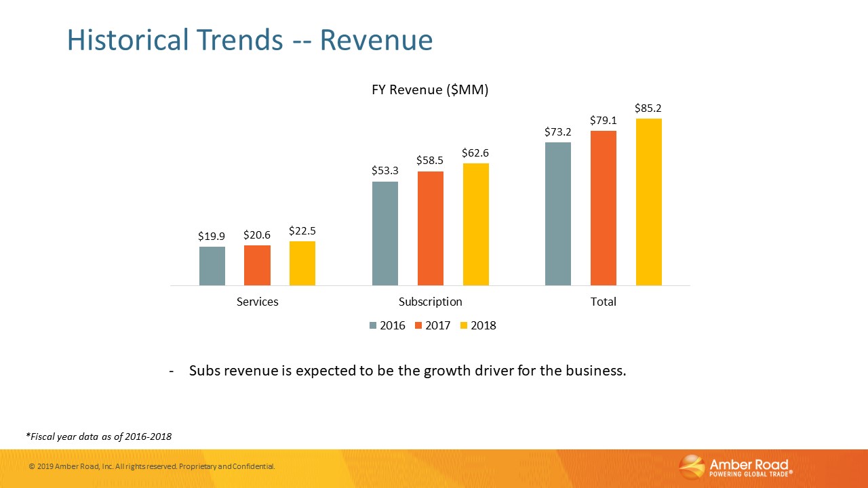Select the 2018 legend color swatch
The image size is (868, 488).
464,325
